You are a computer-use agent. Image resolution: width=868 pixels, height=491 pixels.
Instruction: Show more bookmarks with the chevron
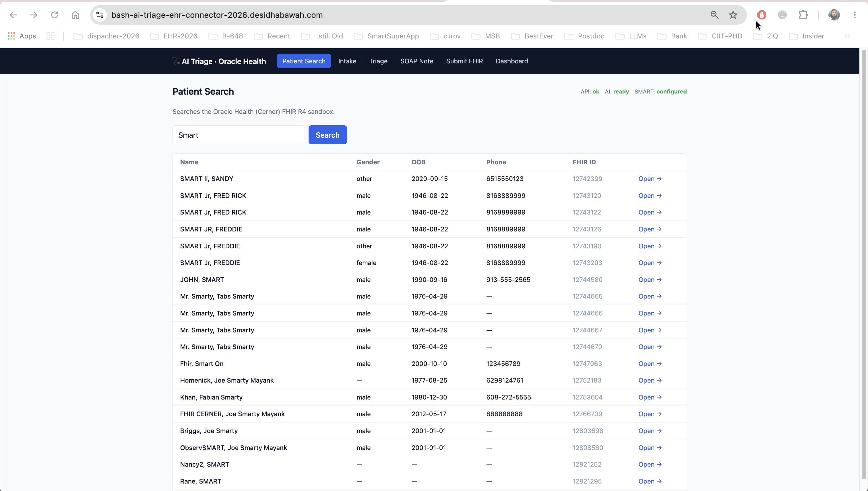point(847,36)
